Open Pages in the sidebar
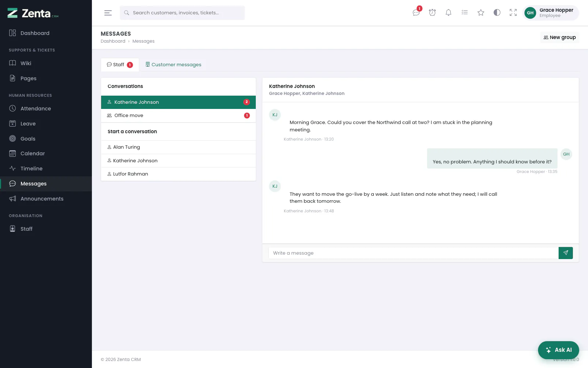Image resolution: width=588 pixels, height=368 pixels. pyautogui.click(x=46, y=78)
